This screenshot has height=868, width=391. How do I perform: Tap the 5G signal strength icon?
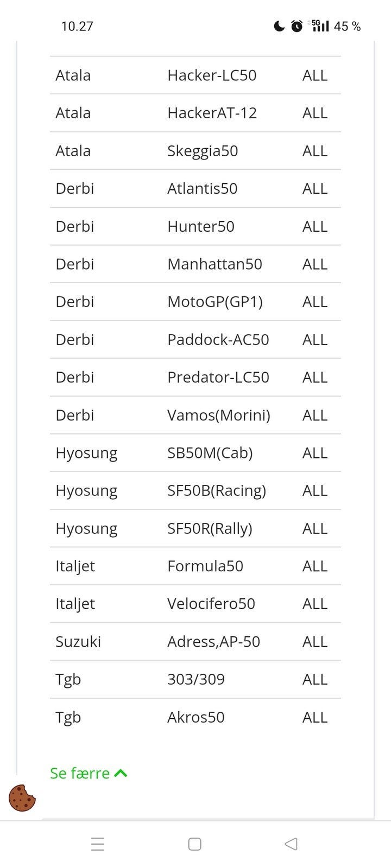(x=319, y=25)
